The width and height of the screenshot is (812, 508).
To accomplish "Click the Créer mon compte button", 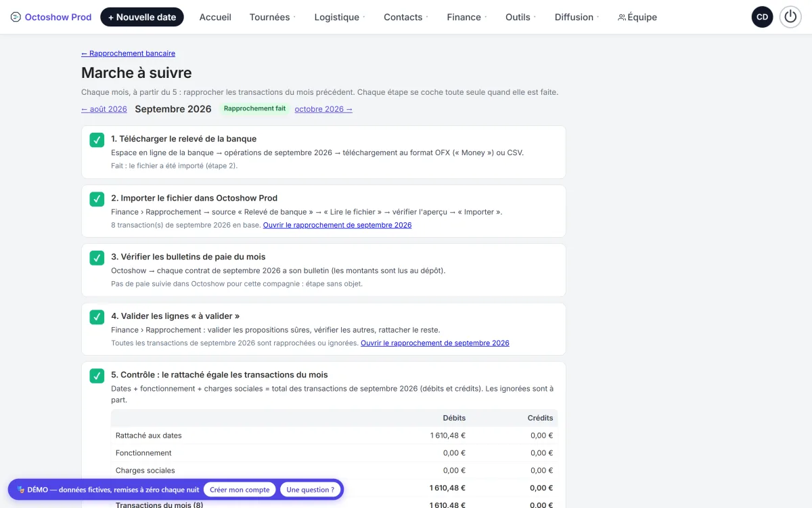I will click(240, 490).
